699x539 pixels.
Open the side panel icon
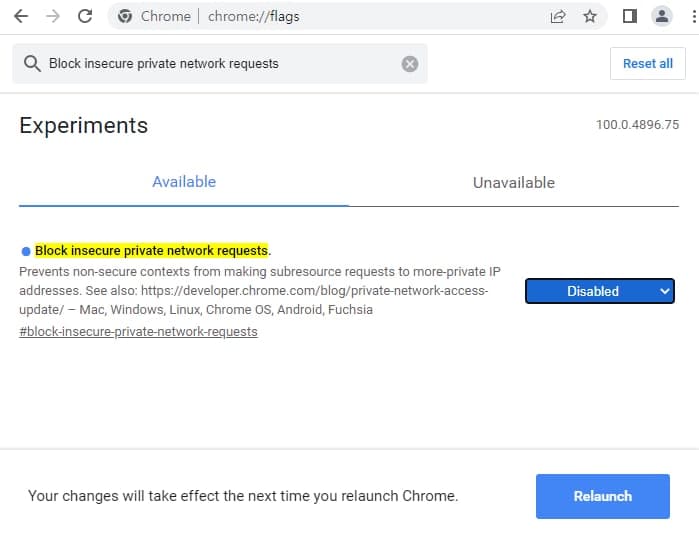[x=629, y=16]
